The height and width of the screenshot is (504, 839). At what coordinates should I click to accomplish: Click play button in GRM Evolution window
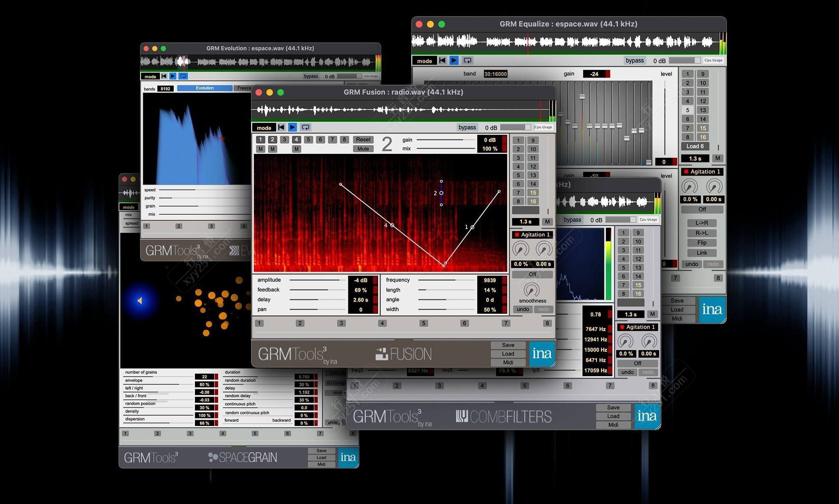[x=173, y=76]
